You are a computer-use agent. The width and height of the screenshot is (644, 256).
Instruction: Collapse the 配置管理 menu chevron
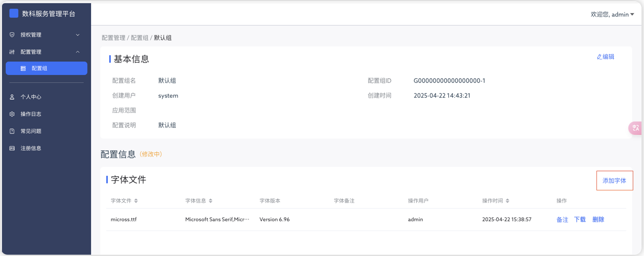77,52
